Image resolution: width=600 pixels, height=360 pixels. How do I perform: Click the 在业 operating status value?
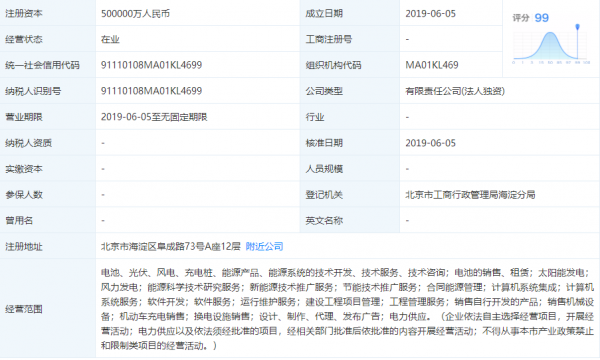tap(110, 39)
